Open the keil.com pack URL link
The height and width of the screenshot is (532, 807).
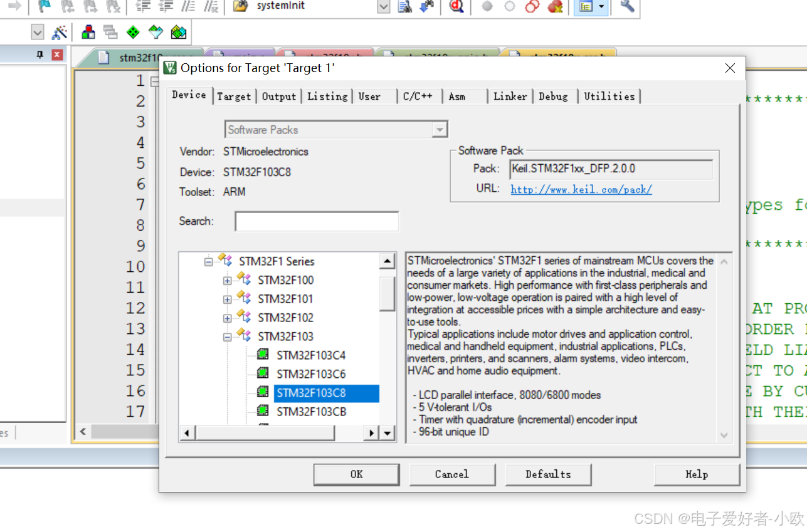(581, 190)
